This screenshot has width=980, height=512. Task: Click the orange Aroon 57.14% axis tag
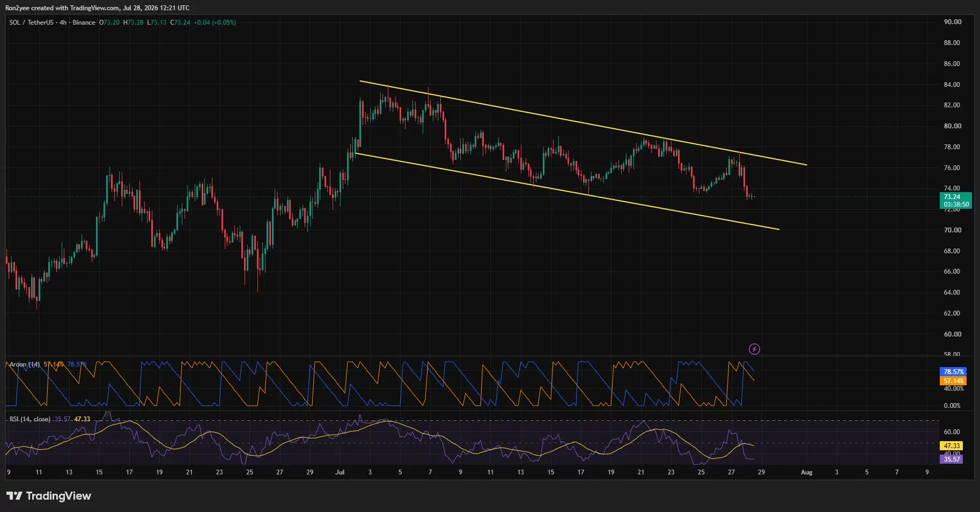(954, 381)
